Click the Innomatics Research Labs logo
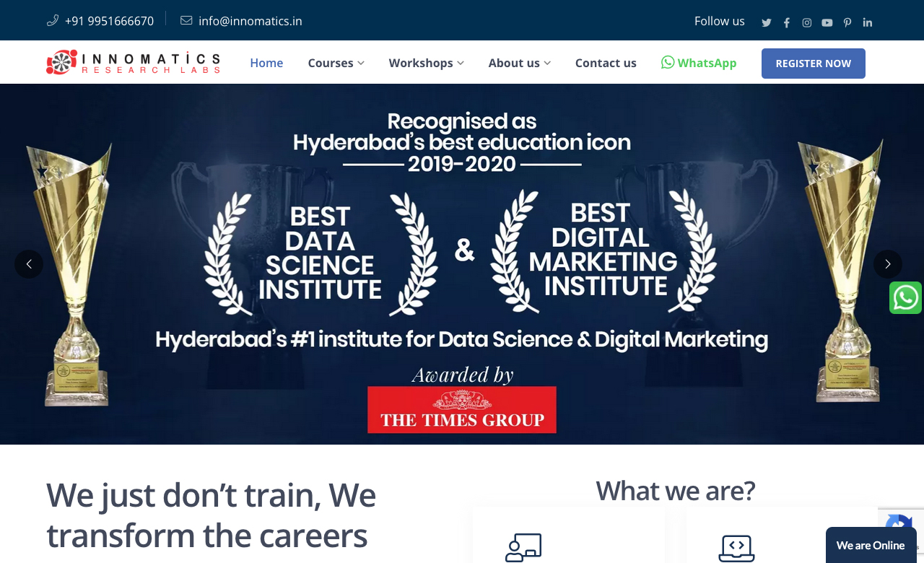The image size is (924, 563). (134, 62)
